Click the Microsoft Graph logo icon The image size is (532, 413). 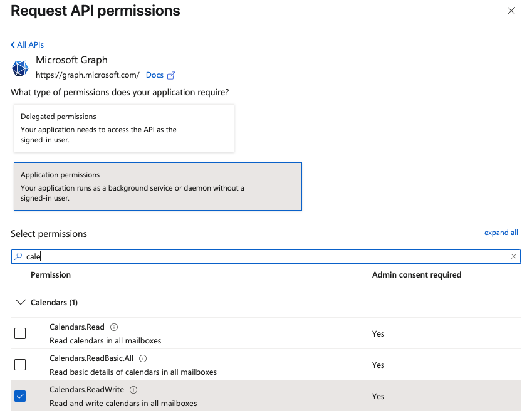(x=21, y=68)
